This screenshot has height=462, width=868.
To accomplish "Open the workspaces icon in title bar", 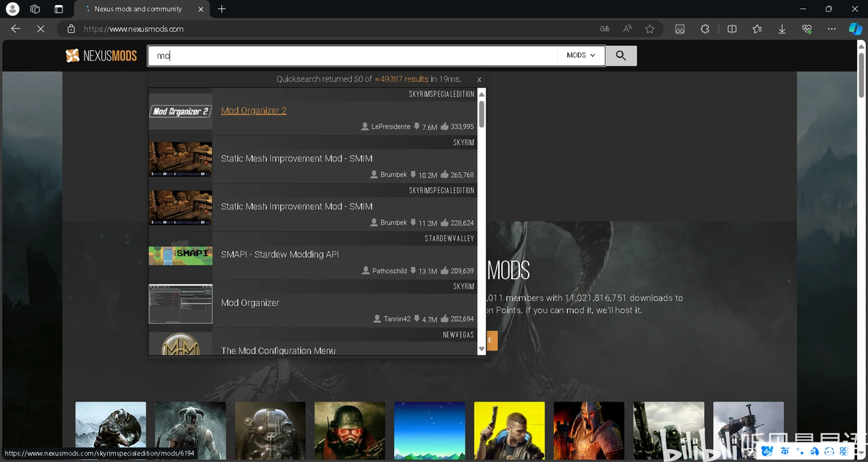I will (x=35, y=9).
